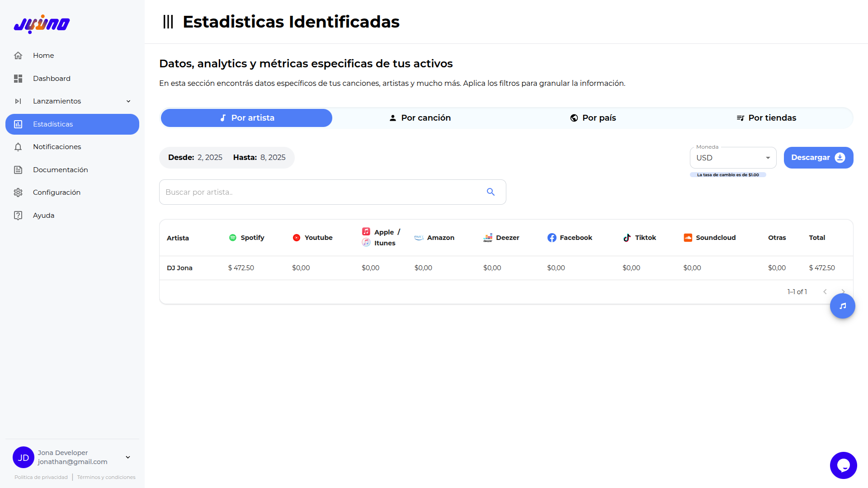This screenshot has width=868, height=488.
Task: Click the DJ Jona artist row
Action: tap(506, 268)
